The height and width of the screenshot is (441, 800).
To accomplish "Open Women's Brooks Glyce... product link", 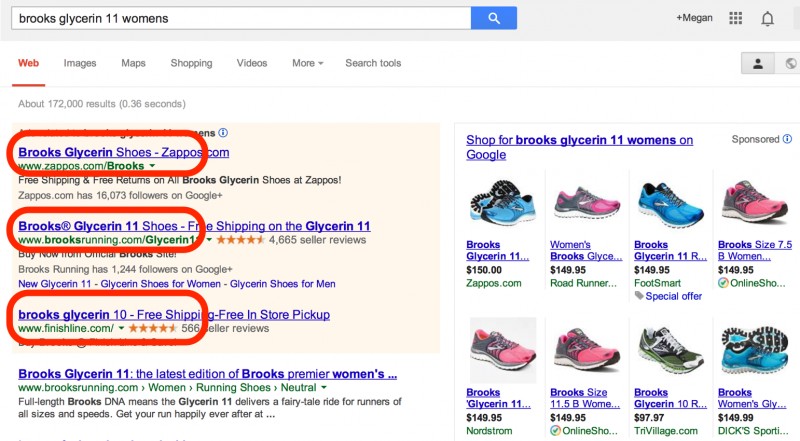I will point(586,250).
